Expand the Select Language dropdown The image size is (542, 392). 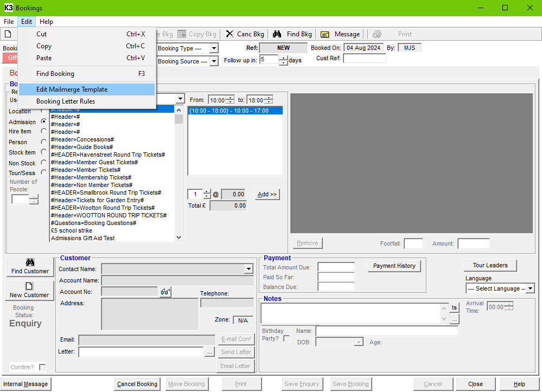click(530, 288)
